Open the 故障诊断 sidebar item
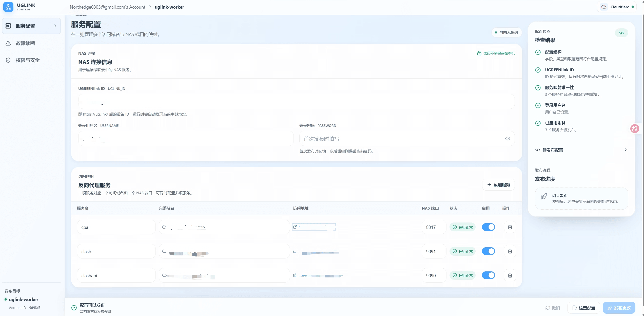 point(31,43)
